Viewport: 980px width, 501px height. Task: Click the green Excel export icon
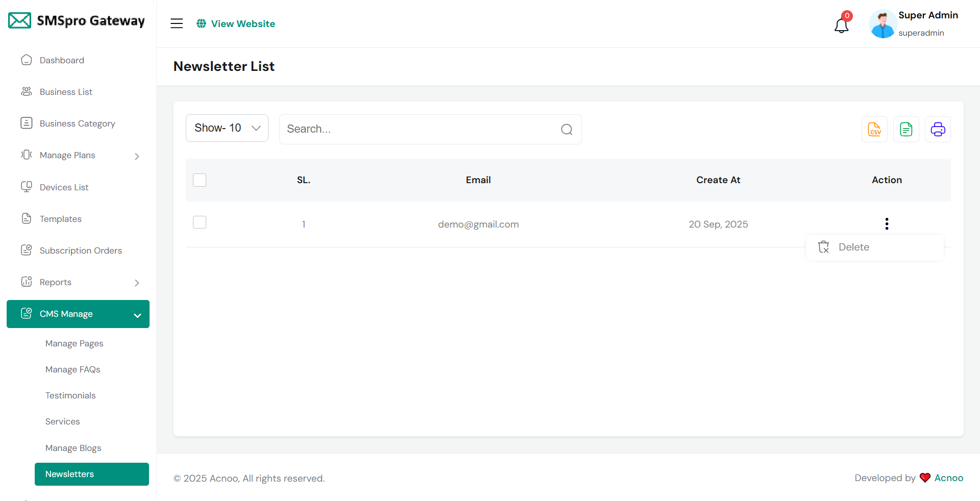click(906, 129)
